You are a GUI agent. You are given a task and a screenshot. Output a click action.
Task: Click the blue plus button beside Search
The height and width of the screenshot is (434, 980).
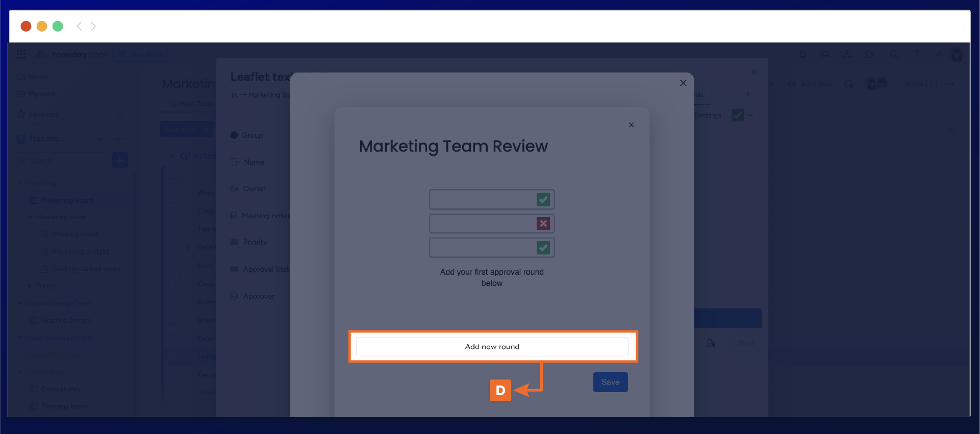click(120, 160)
